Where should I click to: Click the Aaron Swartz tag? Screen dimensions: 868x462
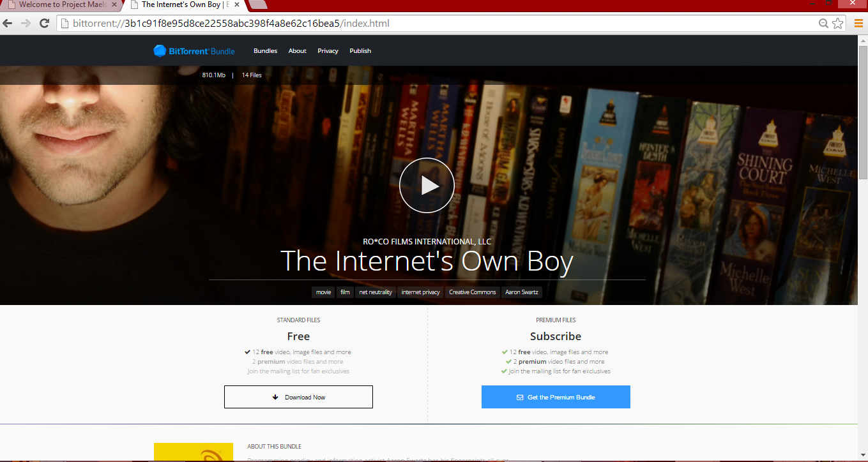point(522,292)
